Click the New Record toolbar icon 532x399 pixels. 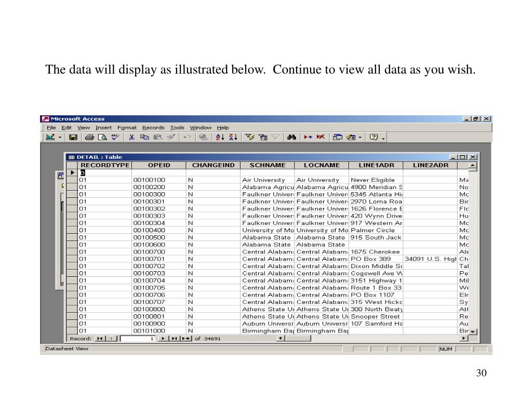pyautogui.click(x=308, y=137)
